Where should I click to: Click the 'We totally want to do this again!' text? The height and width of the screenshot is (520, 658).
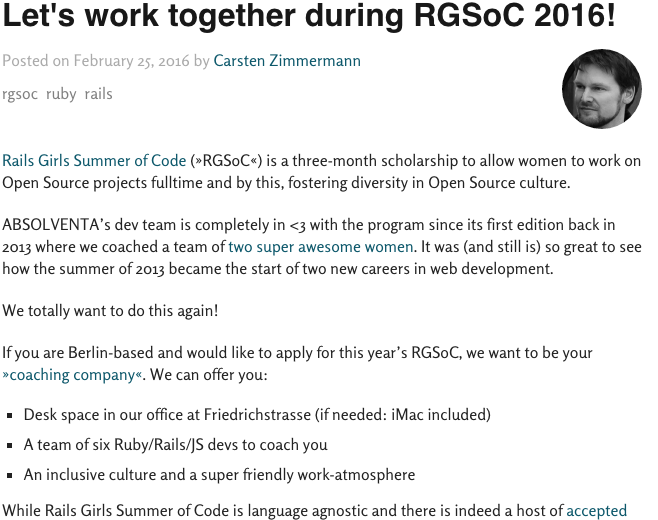point(110,311)
